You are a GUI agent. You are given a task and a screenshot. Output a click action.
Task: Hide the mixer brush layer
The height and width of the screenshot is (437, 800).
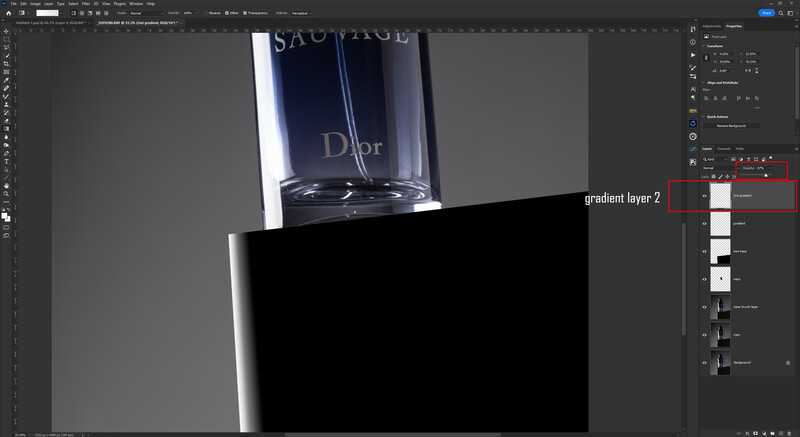point(705,307)
